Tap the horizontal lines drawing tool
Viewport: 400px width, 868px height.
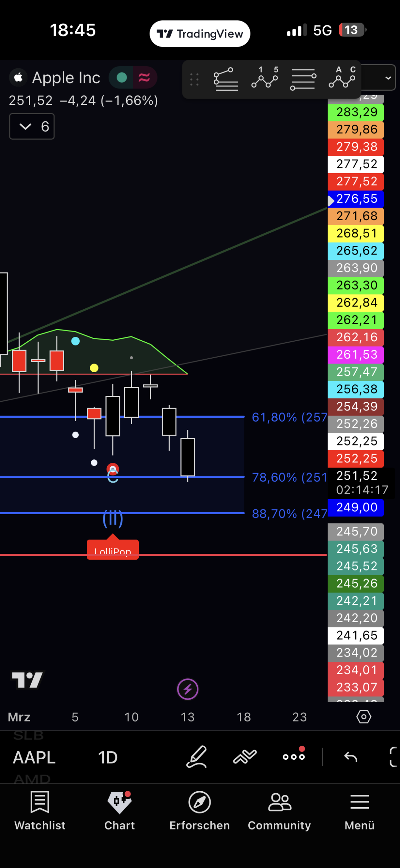click(x=303, y=80)
